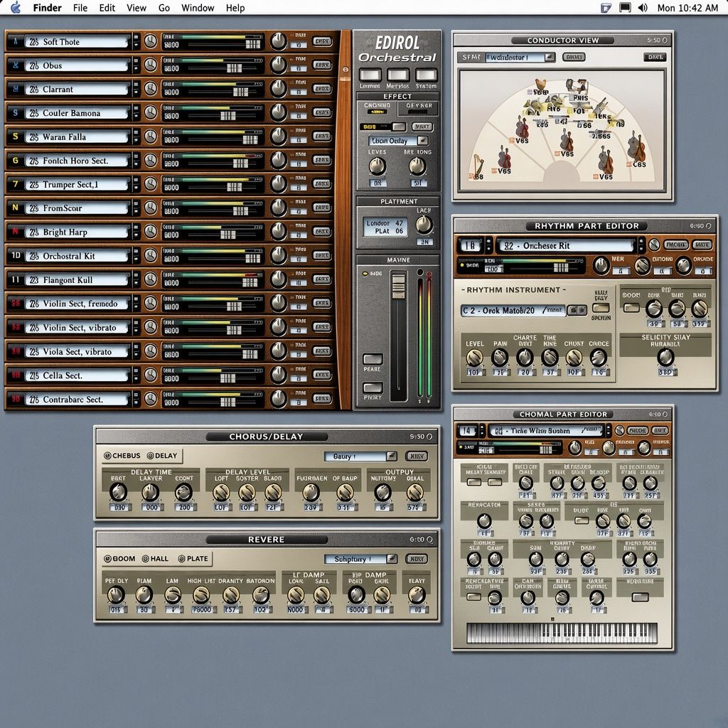The height and width of the screenshot is (728, 728).
Task: Toggle the BOOM switch in Rhythm Part Editor
Action: click(x=631, y=307)
